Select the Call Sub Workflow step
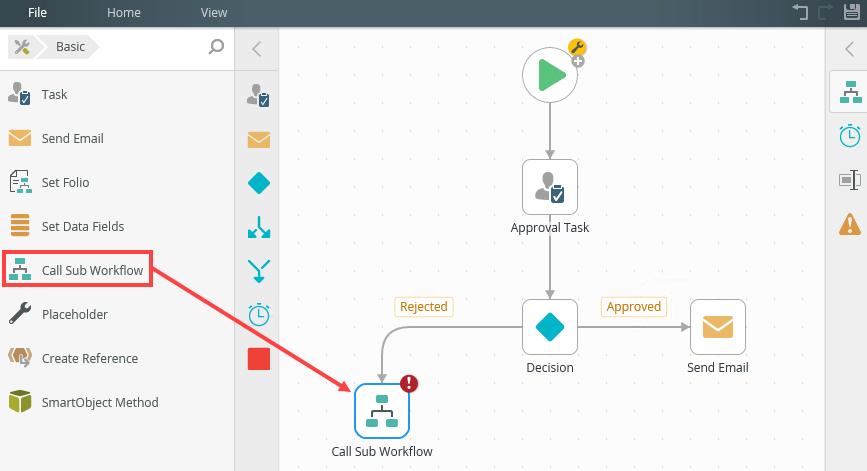 tap(382, 411)
